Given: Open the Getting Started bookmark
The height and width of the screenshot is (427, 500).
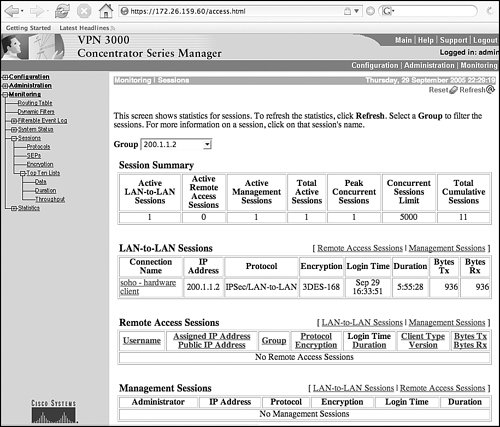Looking at the screenshot, I should tap(28, 28).
